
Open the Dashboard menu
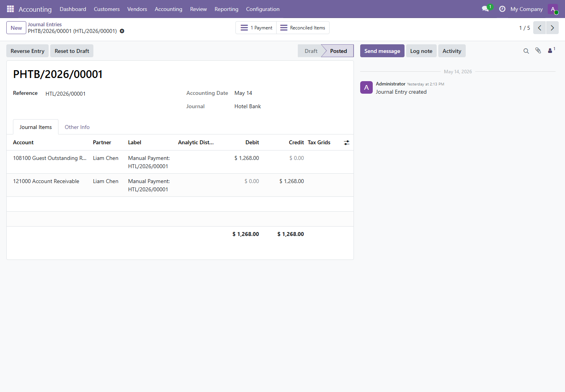pos(73,9)
